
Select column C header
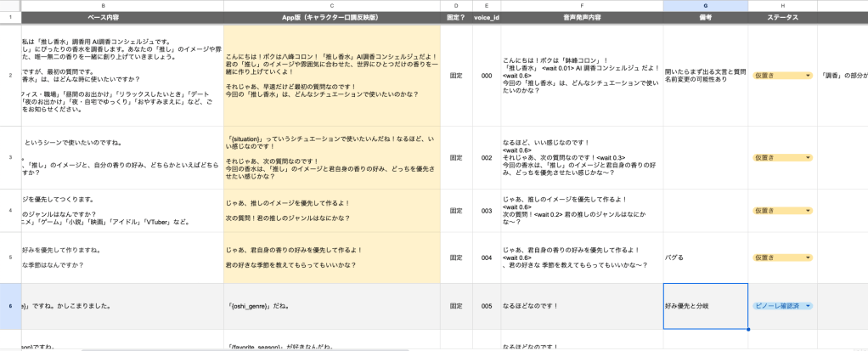(x=332, y=5)
